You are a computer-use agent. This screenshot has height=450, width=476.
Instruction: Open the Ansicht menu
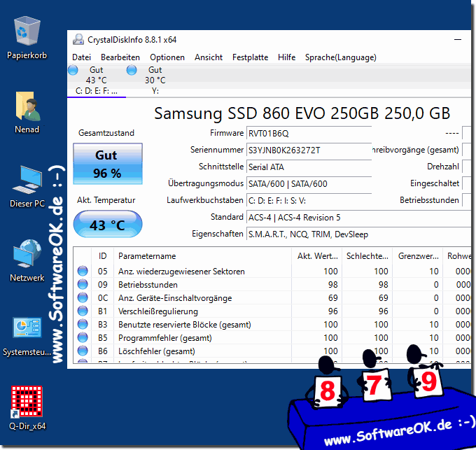209,57
